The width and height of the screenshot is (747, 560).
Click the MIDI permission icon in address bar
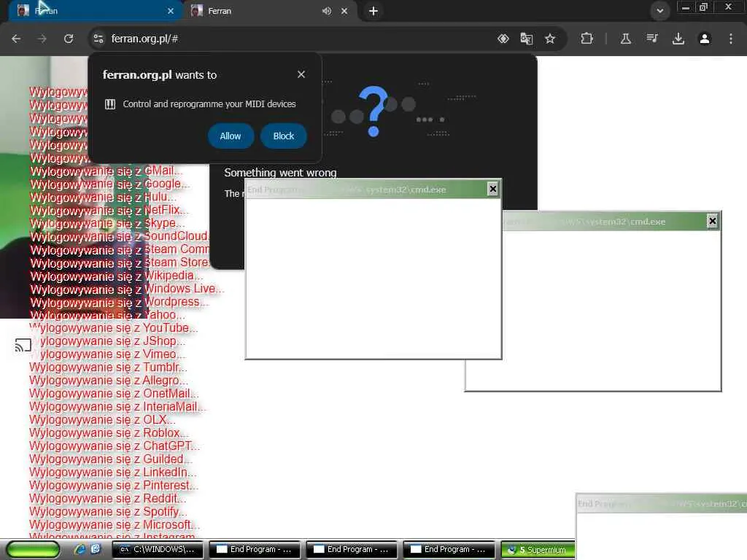(x=503, y=39)
